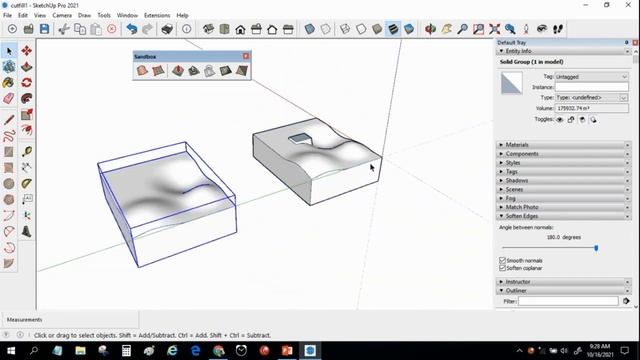Click the Instance name field
This screenshot has width=640, height=360.
[591, 87]
